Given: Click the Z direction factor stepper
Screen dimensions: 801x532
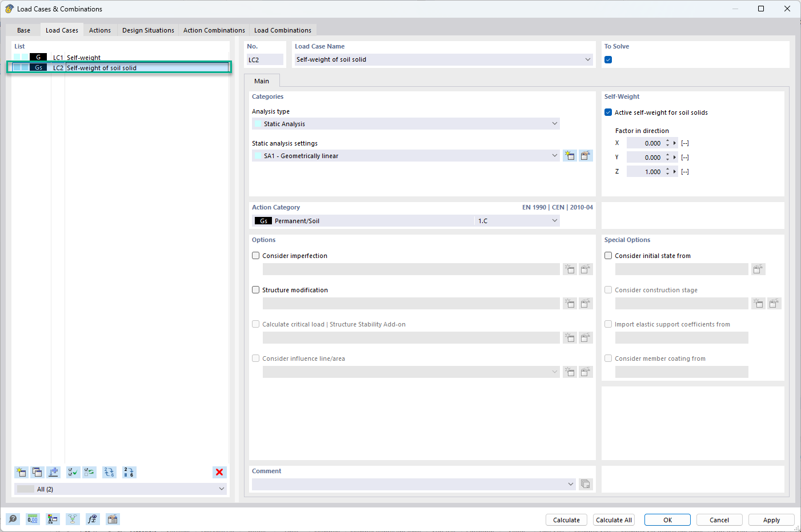Looking at the screenshot, I should [667, 172].
